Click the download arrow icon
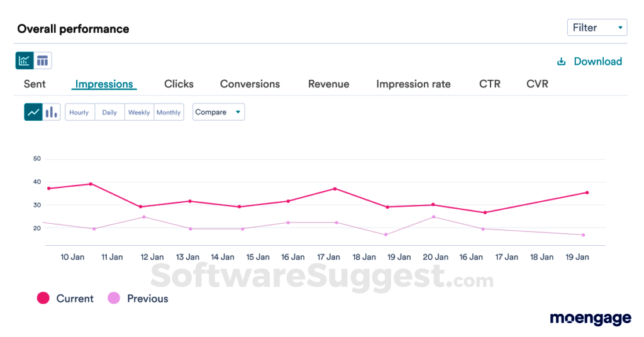 coord(562,62)
